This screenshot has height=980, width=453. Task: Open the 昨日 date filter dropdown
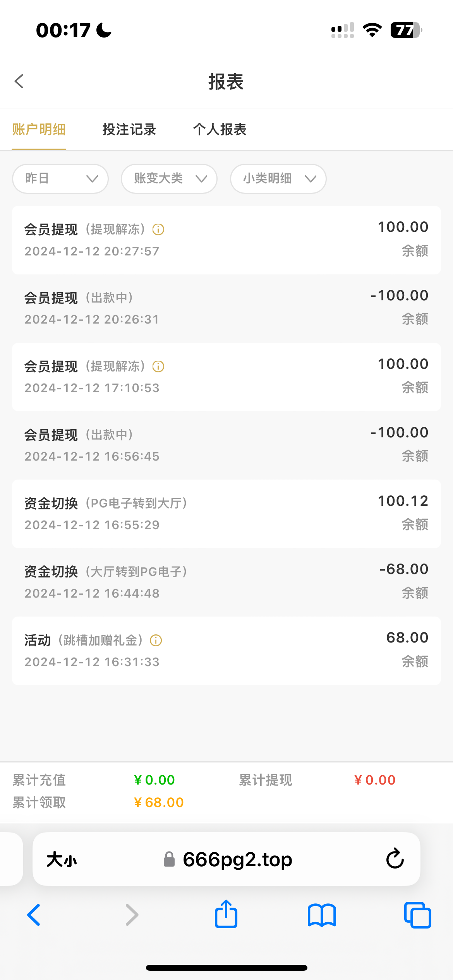click(x=60, y=178)
